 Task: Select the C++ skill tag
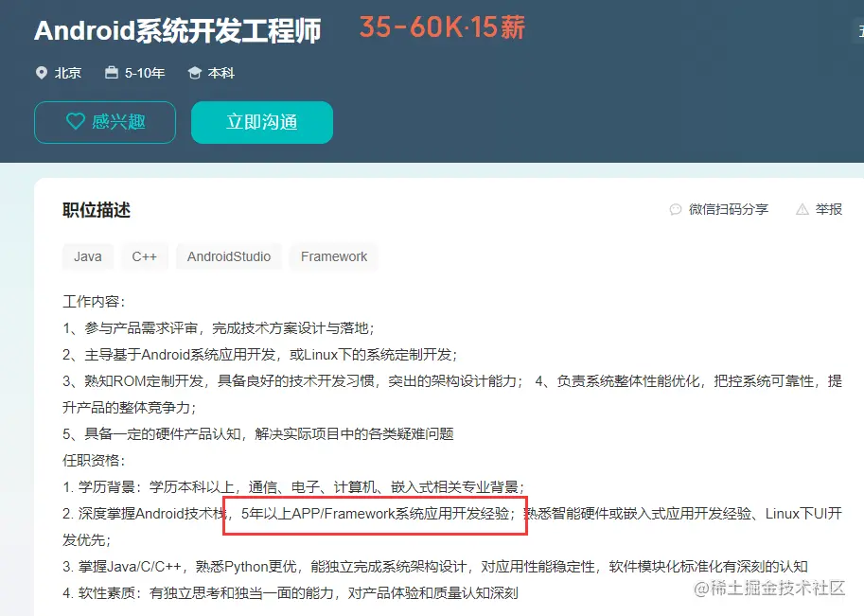pos(145,256)
